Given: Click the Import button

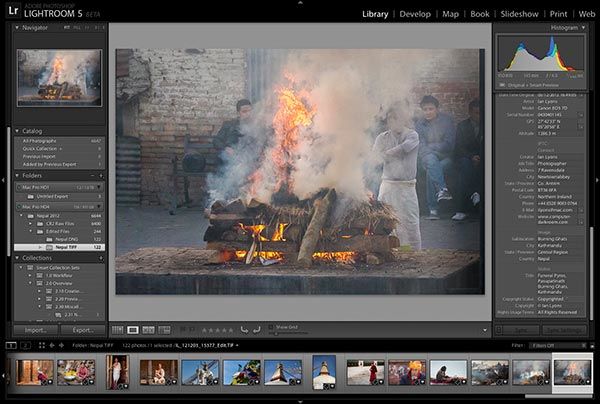Looking at the screenshot, I should coord(35,328).
